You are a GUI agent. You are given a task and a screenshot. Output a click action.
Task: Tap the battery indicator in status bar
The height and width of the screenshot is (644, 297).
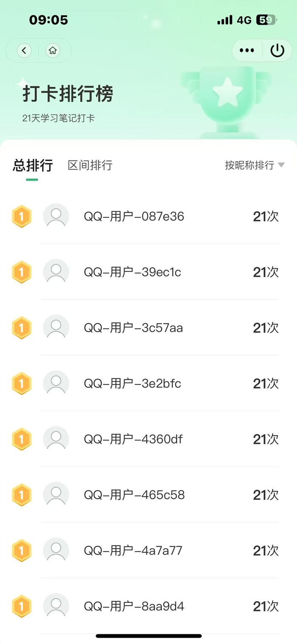(266, 20)
